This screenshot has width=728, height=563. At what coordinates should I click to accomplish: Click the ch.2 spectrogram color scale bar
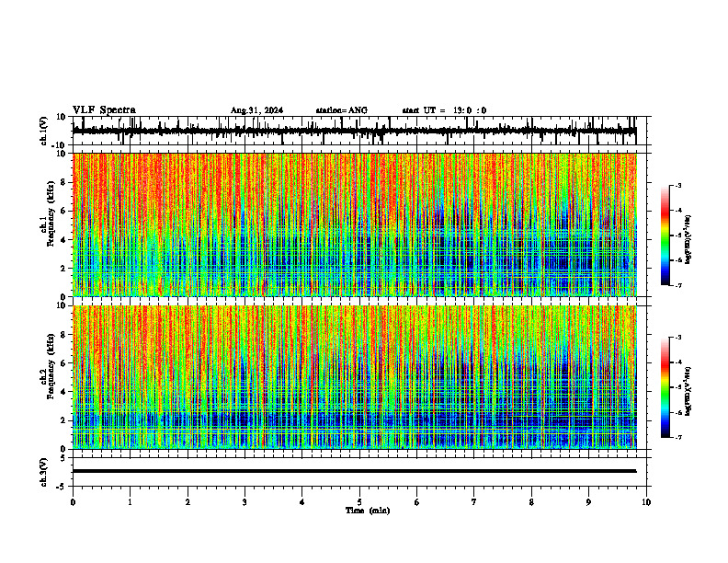(x=665, y=387)
